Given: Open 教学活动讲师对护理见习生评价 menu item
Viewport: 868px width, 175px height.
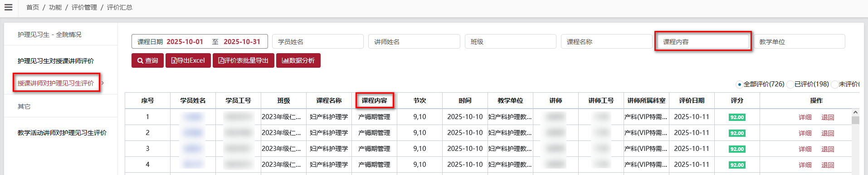Looking at the screenshot, I should (62, 133).
